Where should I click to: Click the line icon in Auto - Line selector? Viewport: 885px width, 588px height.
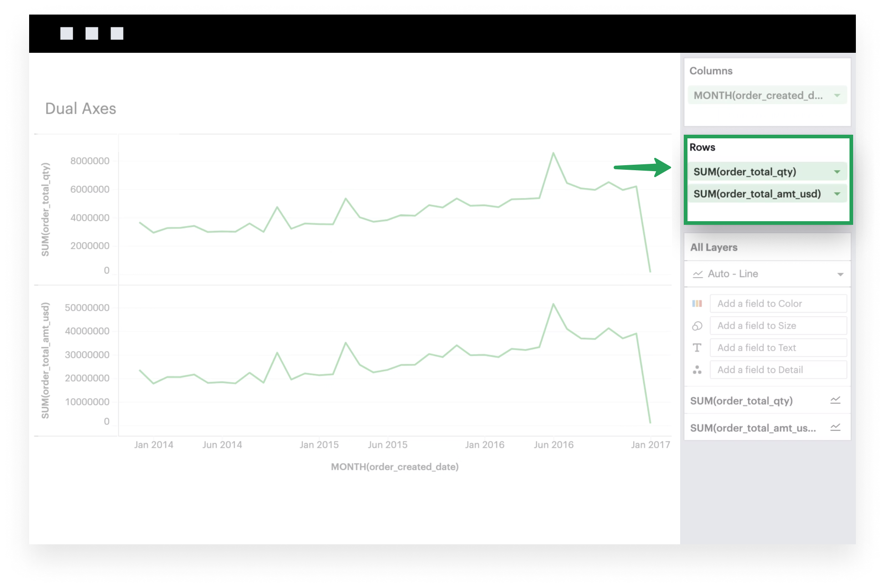click(698, 274)
